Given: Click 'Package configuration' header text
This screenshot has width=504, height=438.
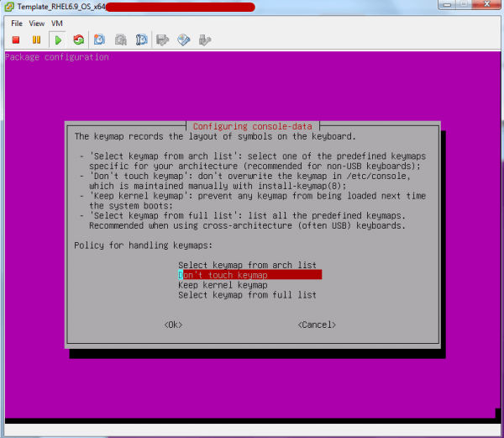Looking at the screenshot, I should click(x=57, y=57).
